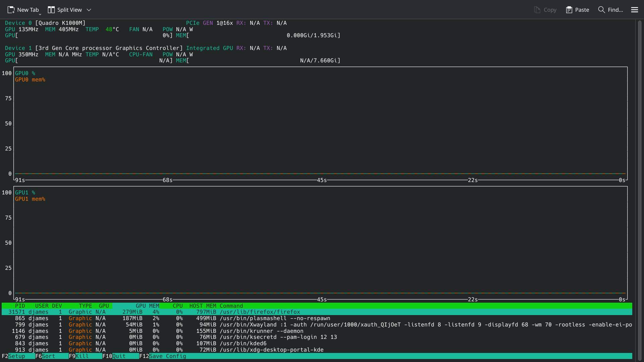Click F6 Sort in the bottom bar
This screenshot has height=362, width=644.
point(48,356)
